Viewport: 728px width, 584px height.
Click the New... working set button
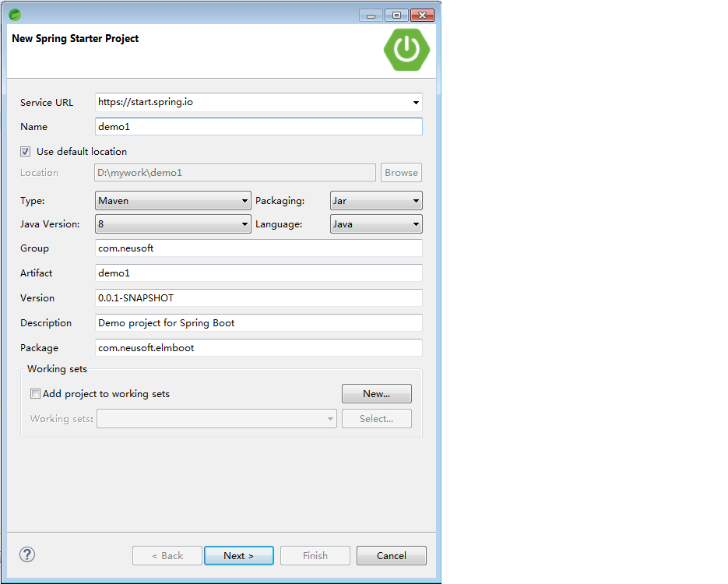click(x=377, y=394)
